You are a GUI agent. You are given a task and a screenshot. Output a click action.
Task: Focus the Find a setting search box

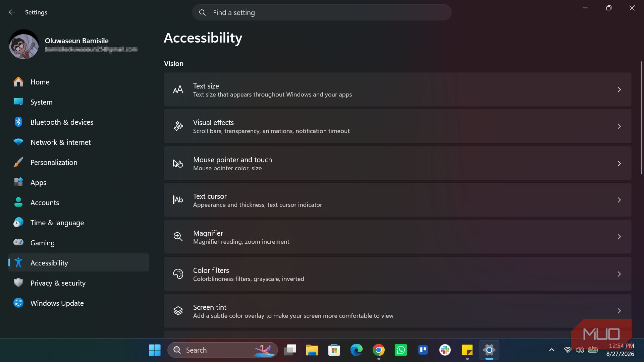click(x=322, y=12)
